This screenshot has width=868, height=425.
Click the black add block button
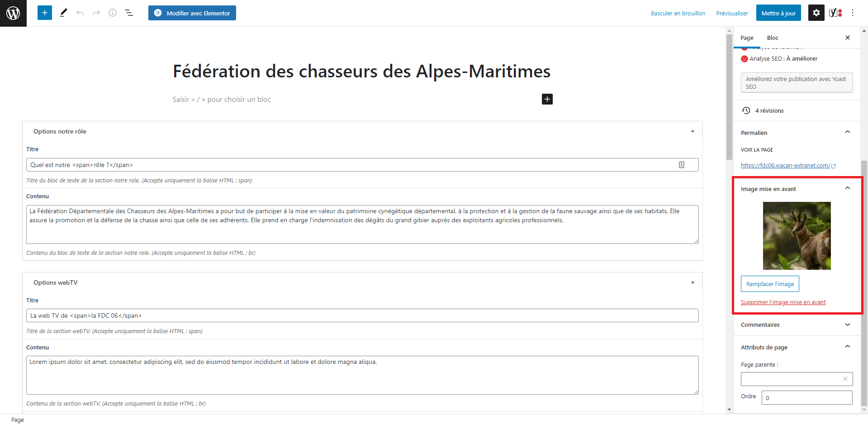547,99
